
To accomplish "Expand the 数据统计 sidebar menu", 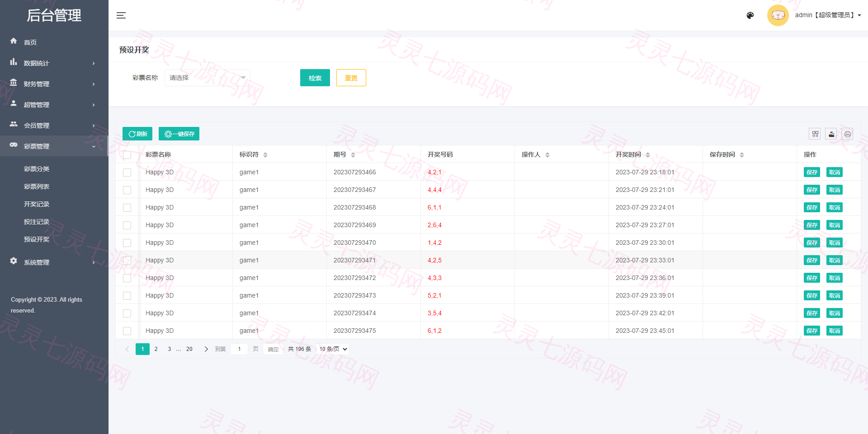I will coord(54,63).
